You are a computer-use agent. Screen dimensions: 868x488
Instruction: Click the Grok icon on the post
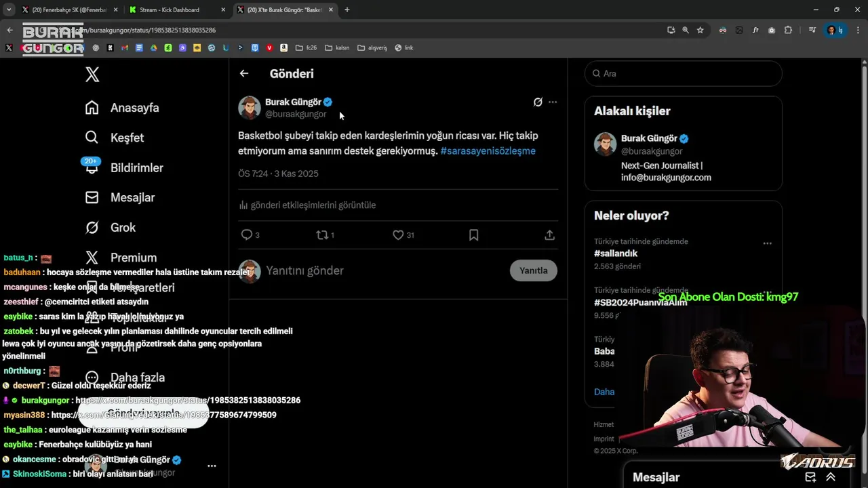click(x=538, y=102)
